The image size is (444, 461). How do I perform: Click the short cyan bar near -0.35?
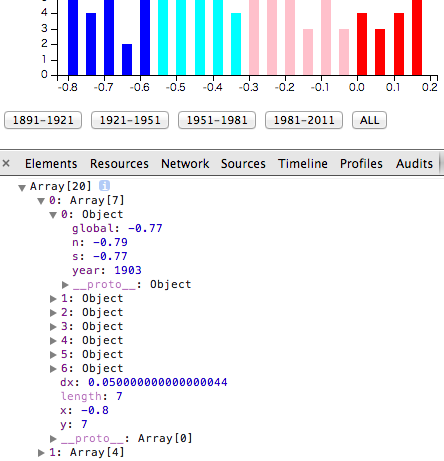pos(236,44)
